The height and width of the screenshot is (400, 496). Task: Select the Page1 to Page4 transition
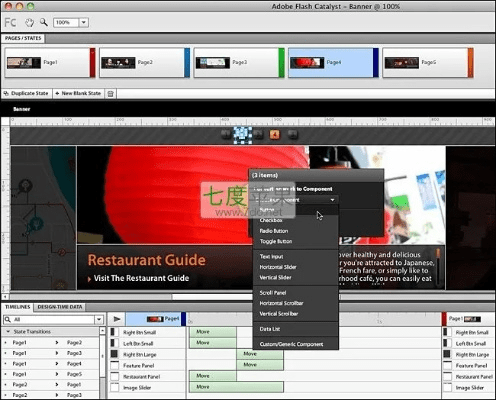(x=50, y=364)
